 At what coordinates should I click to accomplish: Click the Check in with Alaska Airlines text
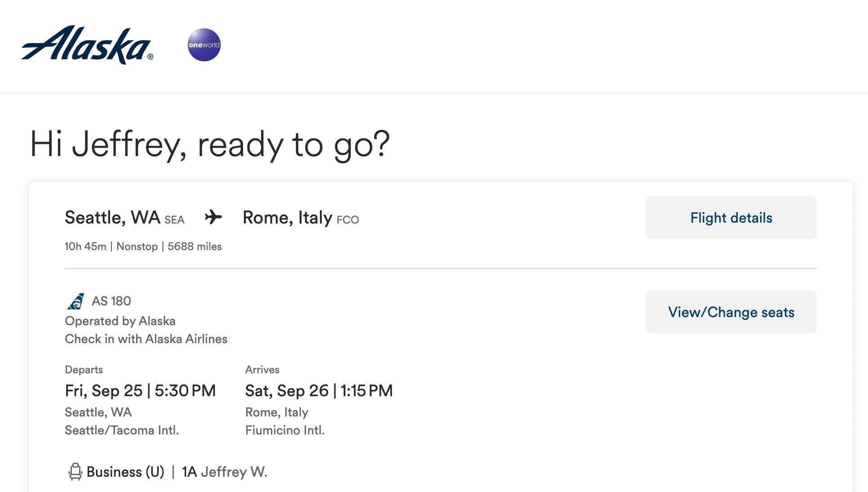146,339
